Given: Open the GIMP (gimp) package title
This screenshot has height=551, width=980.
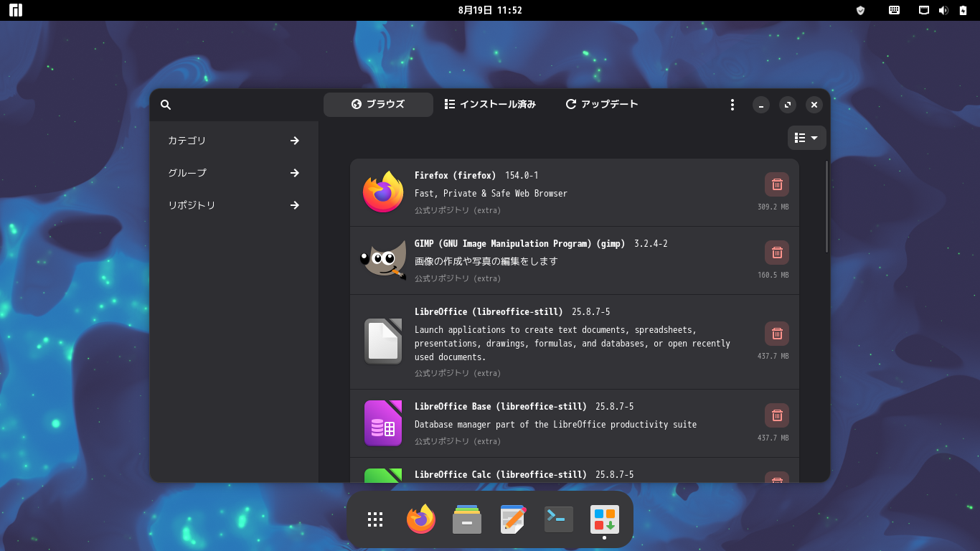Looking at the screenshot, I should (x=519, y=244).
